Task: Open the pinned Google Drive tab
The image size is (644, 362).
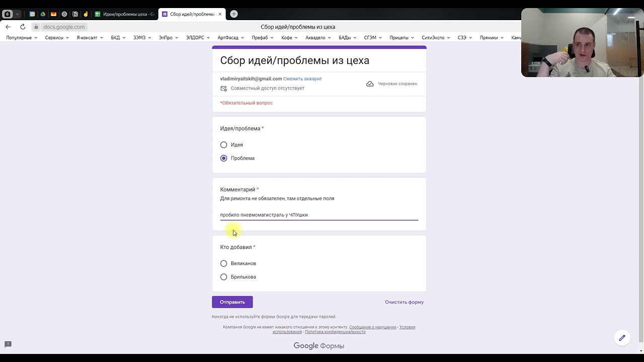Action: tap(43, 14)
